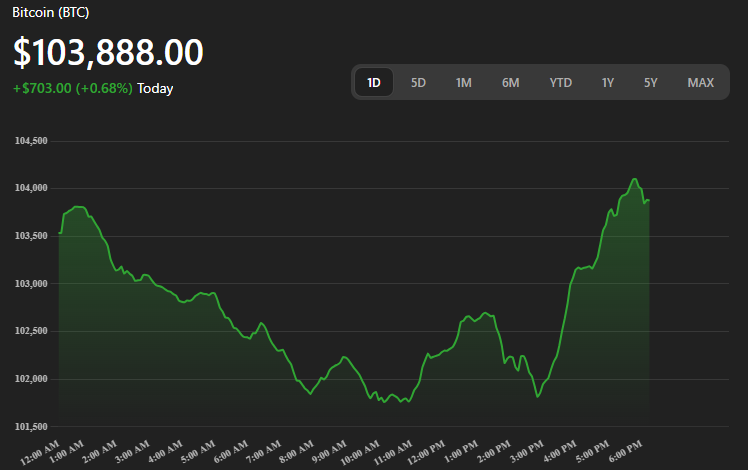This screenshot has height=470, width=748.
Task: Click the 6:00 AM x-axis label
Action: (x=231, y=451)
